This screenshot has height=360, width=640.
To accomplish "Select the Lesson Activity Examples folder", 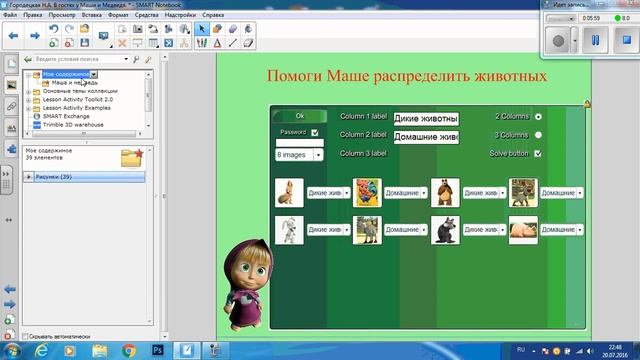I will tap(76, 108).
